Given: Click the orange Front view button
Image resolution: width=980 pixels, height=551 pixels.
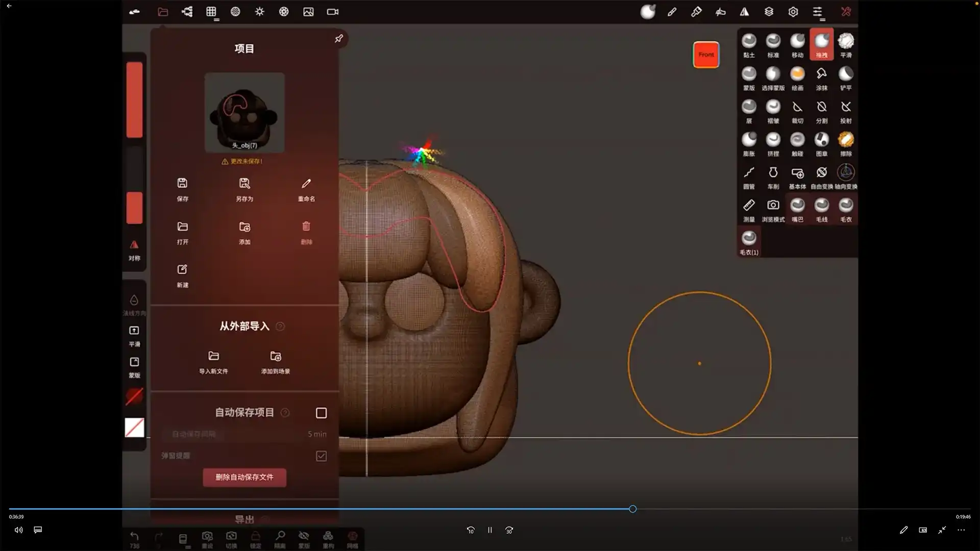Looking at the screenshot, I should pyautogui.click(x=706, y=55).
